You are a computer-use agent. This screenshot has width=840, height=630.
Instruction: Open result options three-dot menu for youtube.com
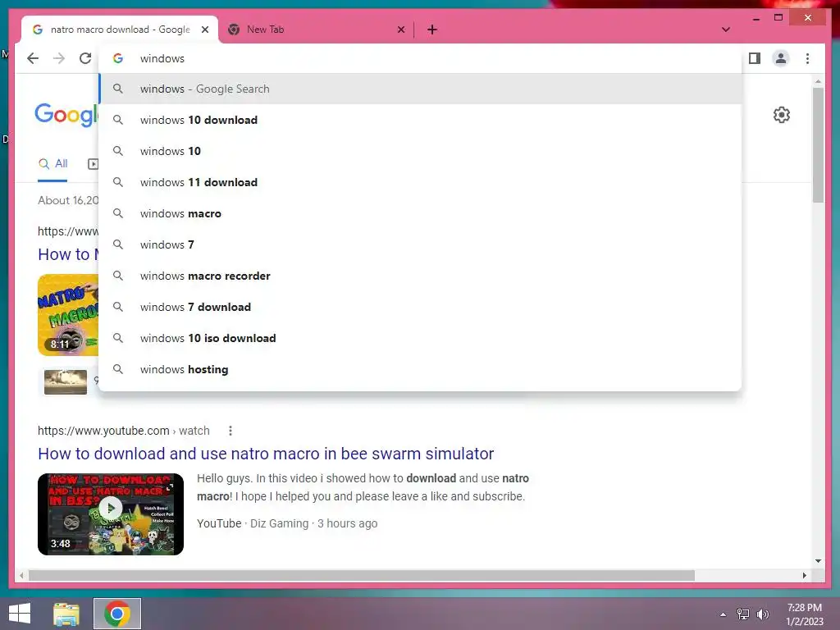[231, 431]
